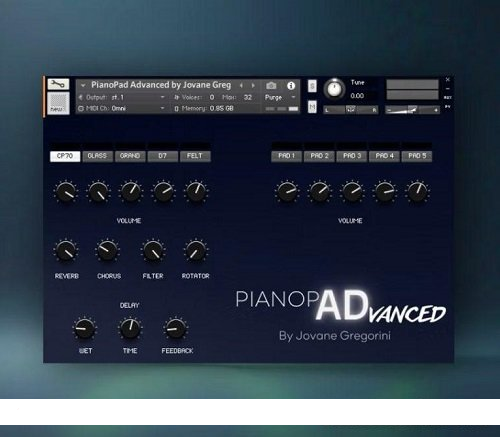Adjust the L-R pan slider
The image size is (500, 437).
point(351,109)
